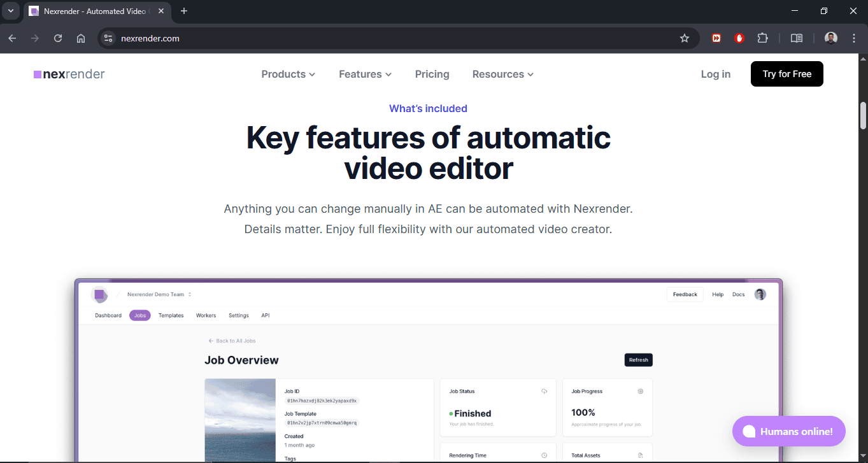Open the Chrome profile avatar

pos(831,38)
